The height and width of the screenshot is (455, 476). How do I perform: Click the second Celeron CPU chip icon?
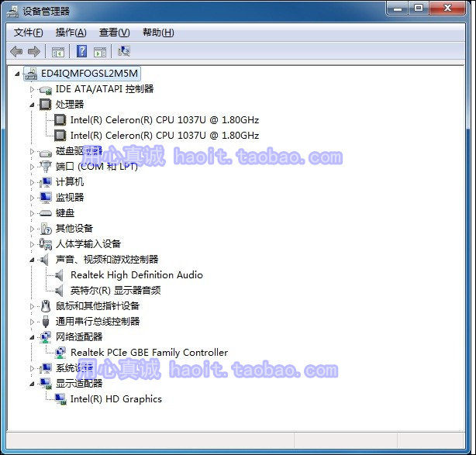point(60,136)
